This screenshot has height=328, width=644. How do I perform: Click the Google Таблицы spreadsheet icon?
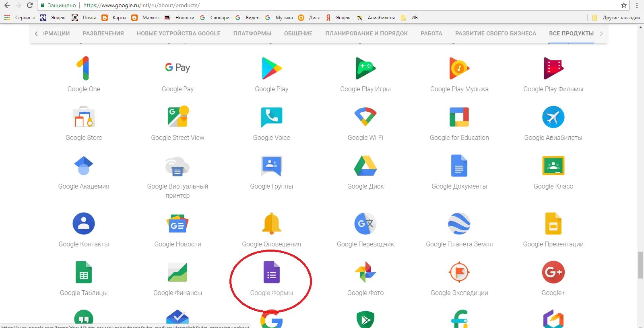click(84, 272)
